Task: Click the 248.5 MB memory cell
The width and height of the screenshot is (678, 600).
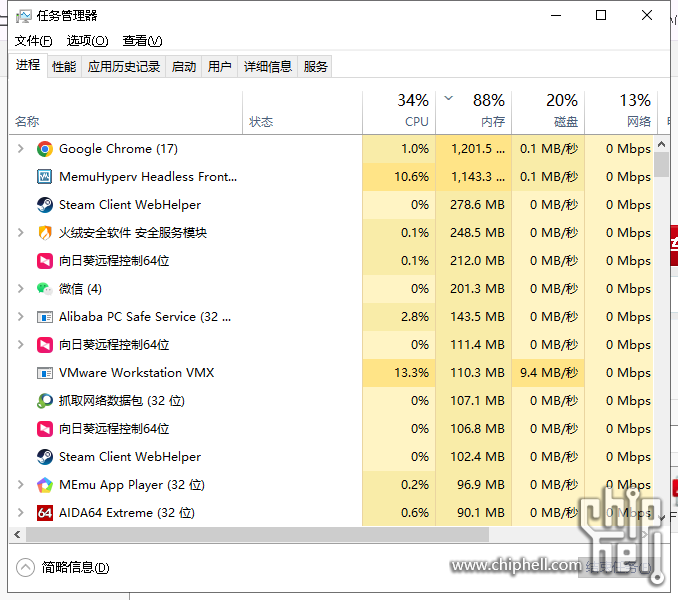Action: pyautogui.click(x=473, y=233)
